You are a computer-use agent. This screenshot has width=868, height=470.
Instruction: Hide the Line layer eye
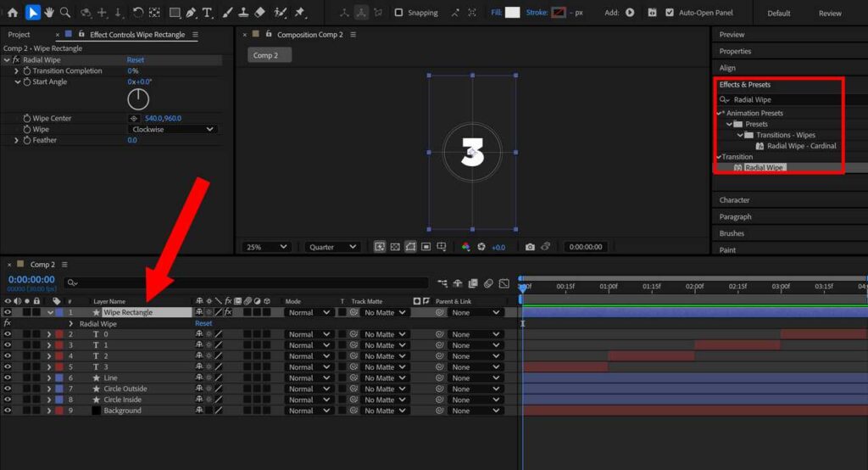click(7, 378)
